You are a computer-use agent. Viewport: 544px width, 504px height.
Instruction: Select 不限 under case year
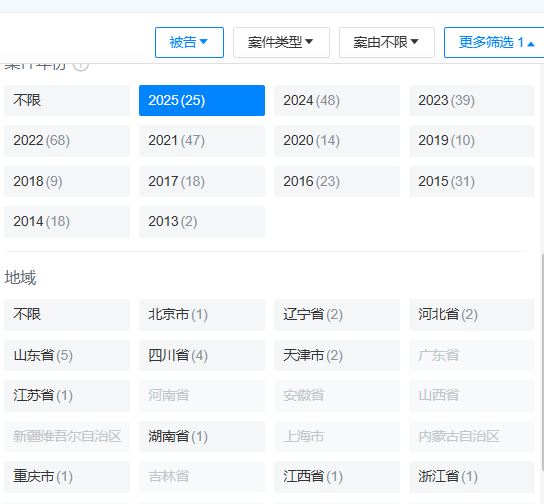(67, 101)
